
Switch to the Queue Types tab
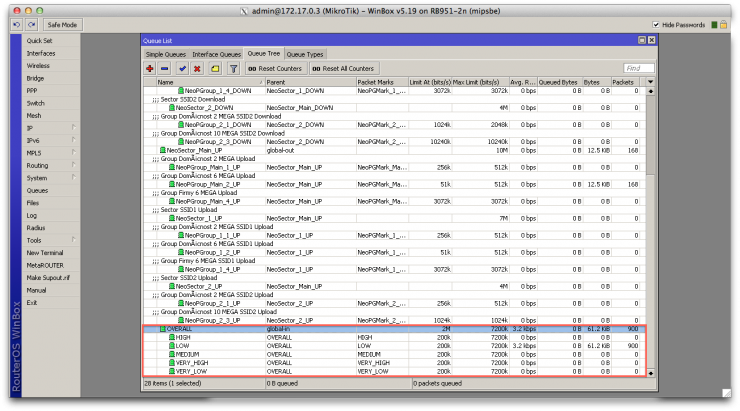point(305,54)
